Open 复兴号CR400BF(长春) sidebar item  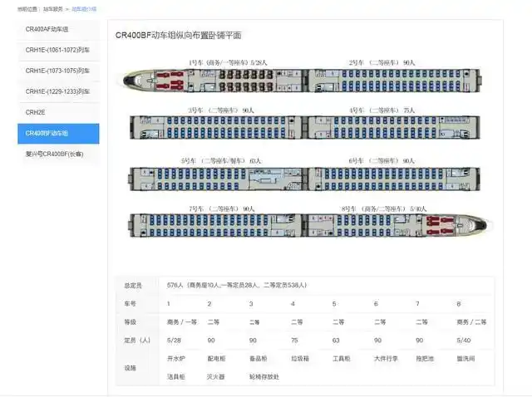(58, 154)
